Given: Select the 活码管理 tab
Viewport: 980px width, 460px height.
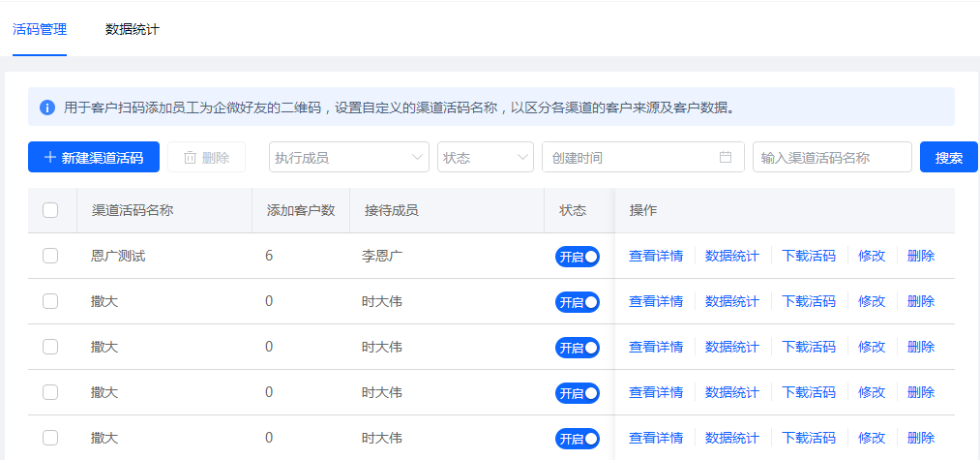Looking at the screenshot, I should (40, 29).
